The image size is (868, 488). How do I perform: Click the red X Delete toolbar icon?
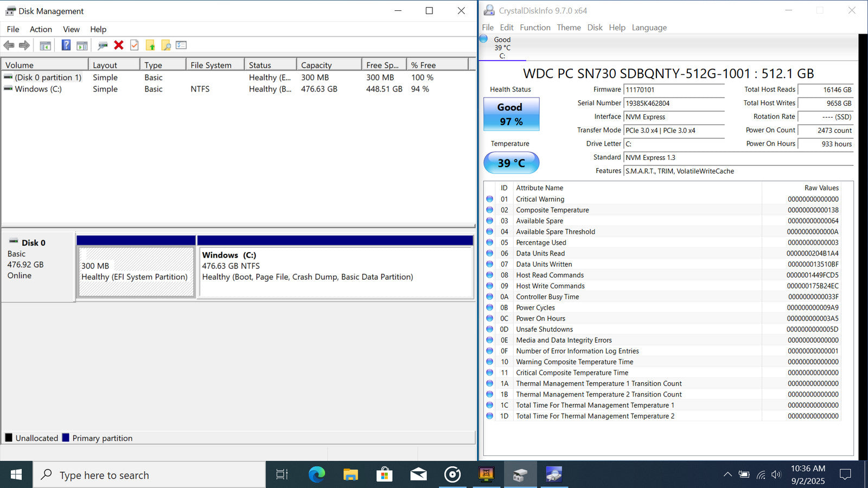pos(119,46)
